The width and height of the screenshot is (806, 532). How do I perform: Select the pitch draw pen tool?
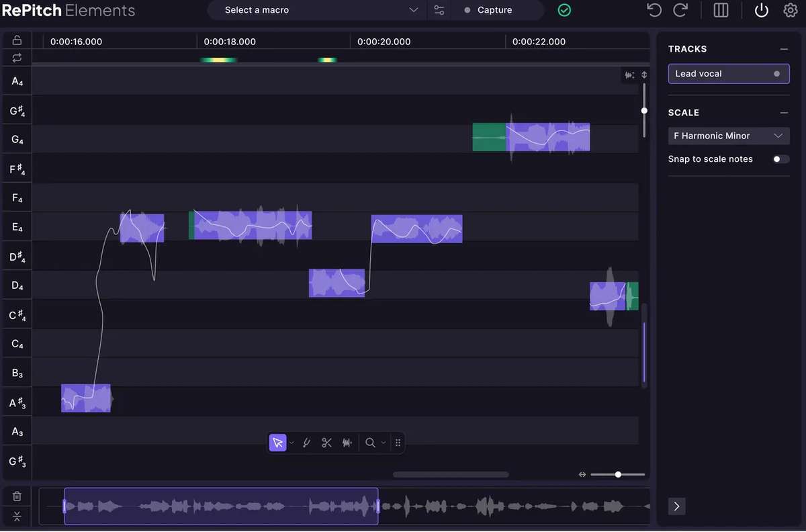coord(306,443)
